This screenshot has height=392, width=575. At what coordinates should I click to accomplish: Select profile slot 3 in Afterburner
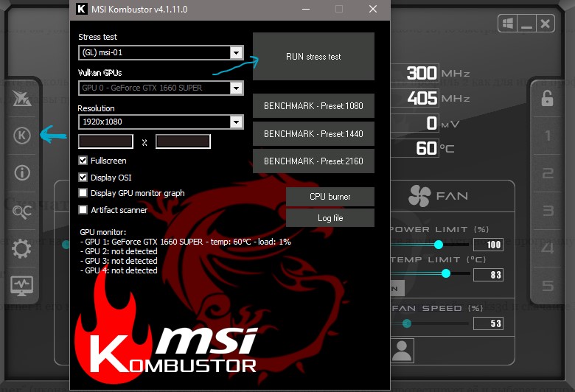(548, 211)
